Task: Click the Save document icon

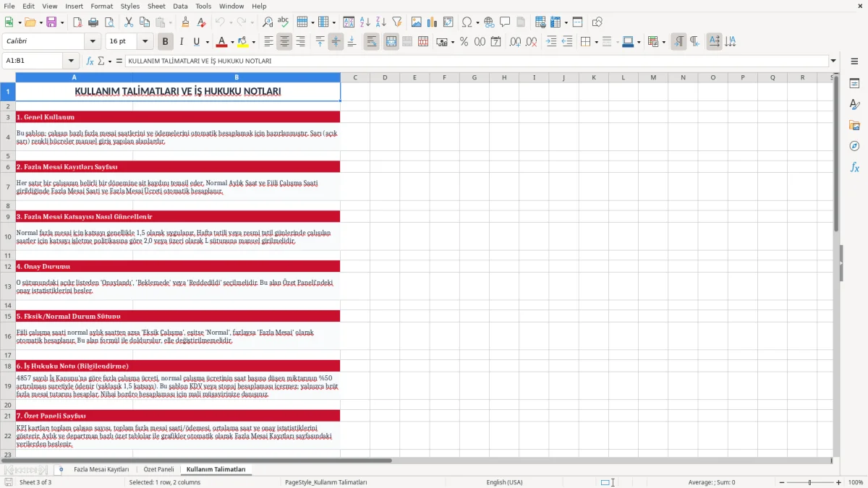Action: 51,22
